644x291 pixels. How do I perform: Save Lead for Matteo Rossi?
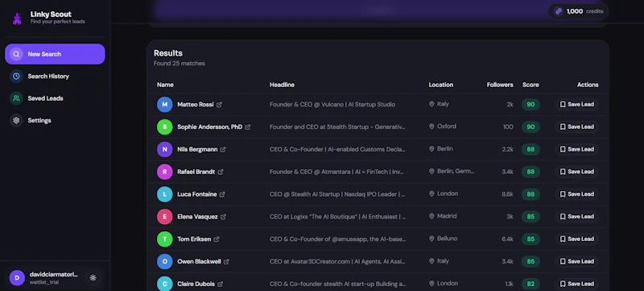point(576,105)
